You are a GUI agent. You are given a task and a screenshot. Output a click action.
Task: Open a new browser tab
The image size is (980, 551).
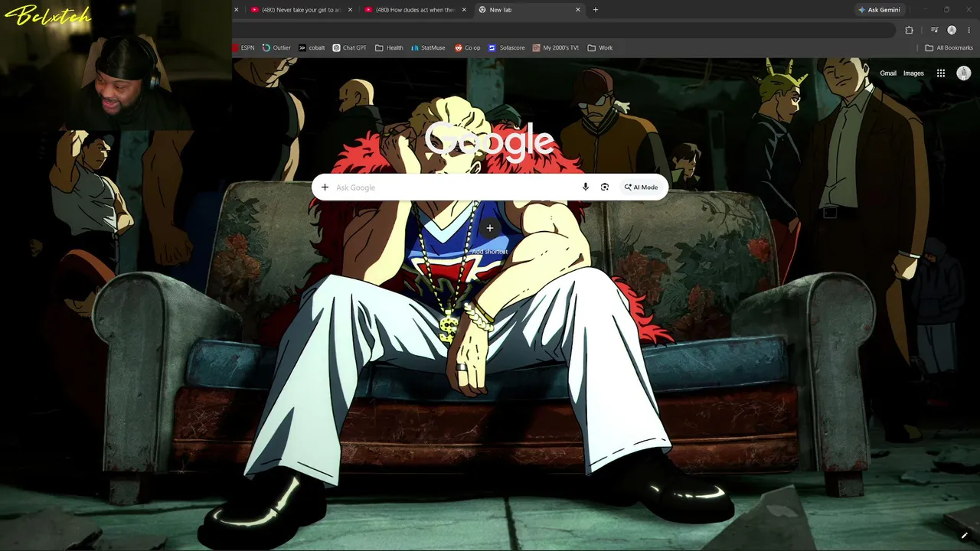596,10
